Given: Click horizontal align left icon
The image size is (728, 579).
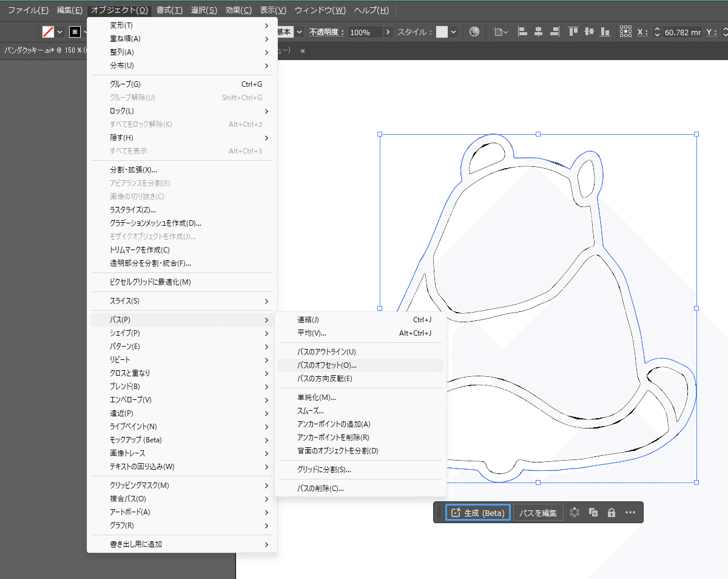Looking at the screenshot, I should pos(523,32).
